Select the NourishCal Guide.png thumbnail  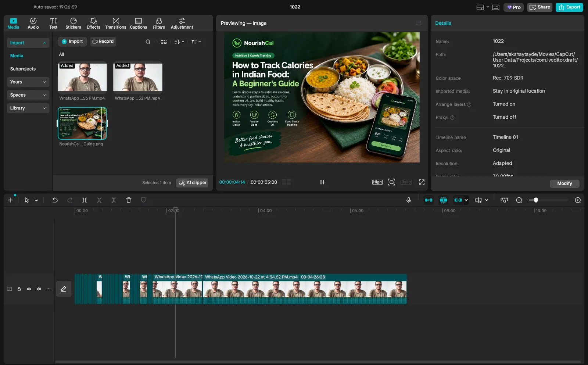pos(82,123)
